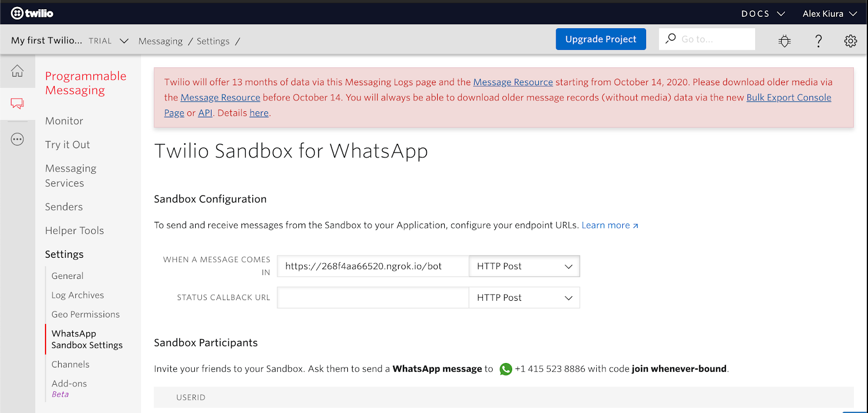Open Messaging Services in sidebar

point(71,176)
